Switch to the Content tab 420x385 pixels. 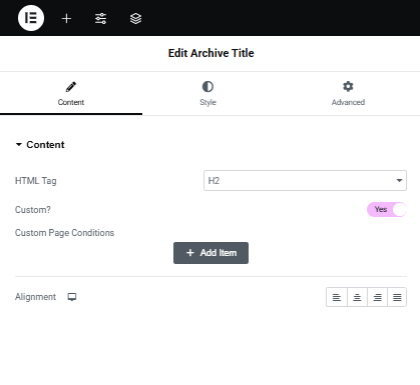tap(71, 94)
